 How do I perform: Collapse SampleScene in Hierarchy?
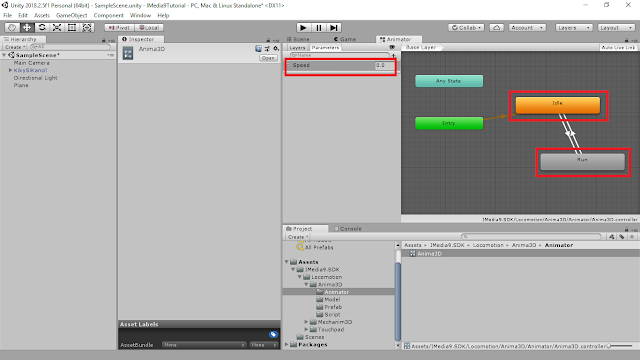4,55
